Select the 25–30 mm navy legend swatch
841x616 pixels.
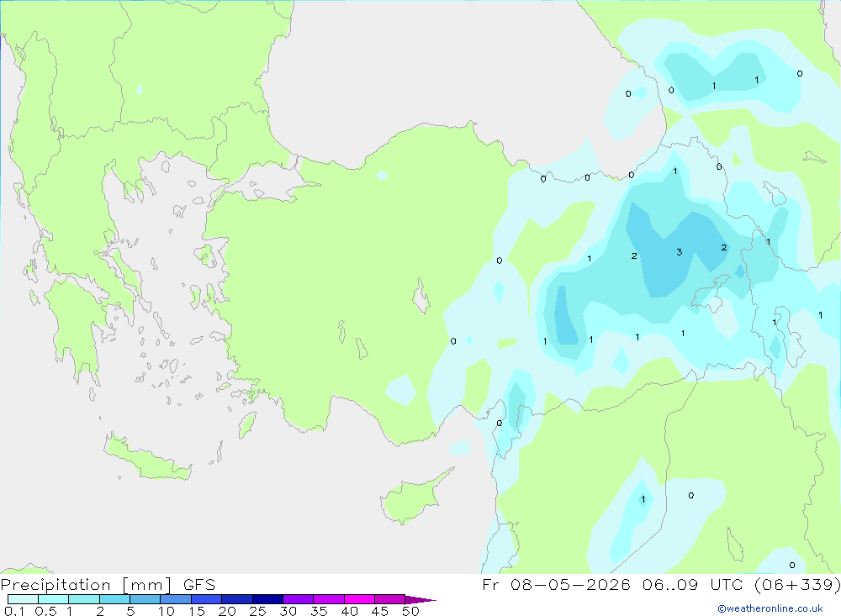pos(267,599)
